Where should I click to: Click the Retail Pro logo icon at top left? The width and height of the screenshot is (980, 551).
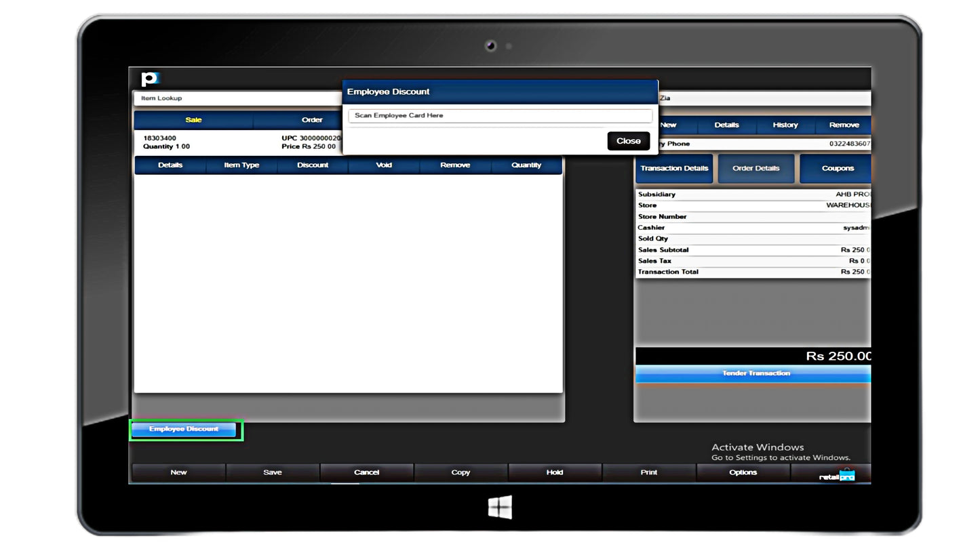pyautogui.click(x=149, y=79)
